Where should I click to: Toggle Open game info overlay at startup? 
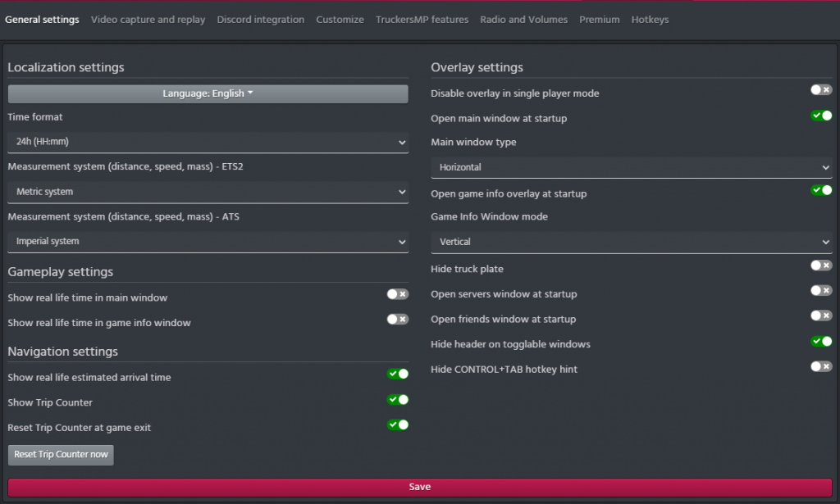[820, 190]
